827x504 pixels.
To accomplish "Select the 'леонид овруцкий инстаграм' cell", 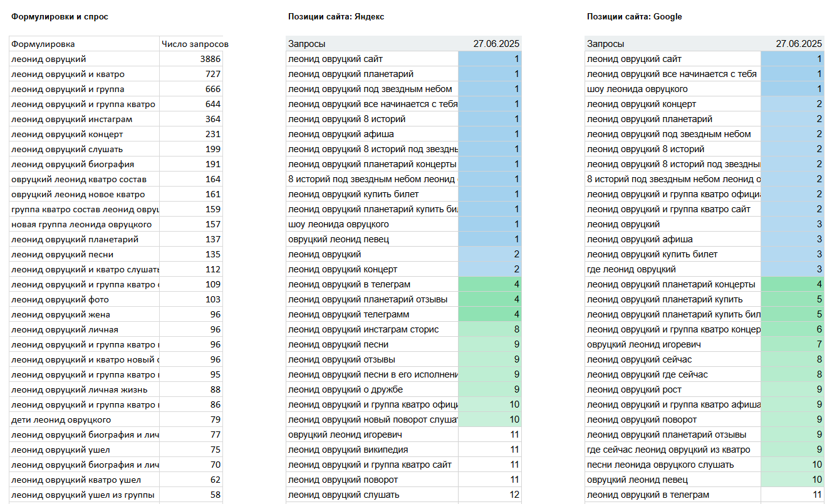I will (x=84, y=119).
